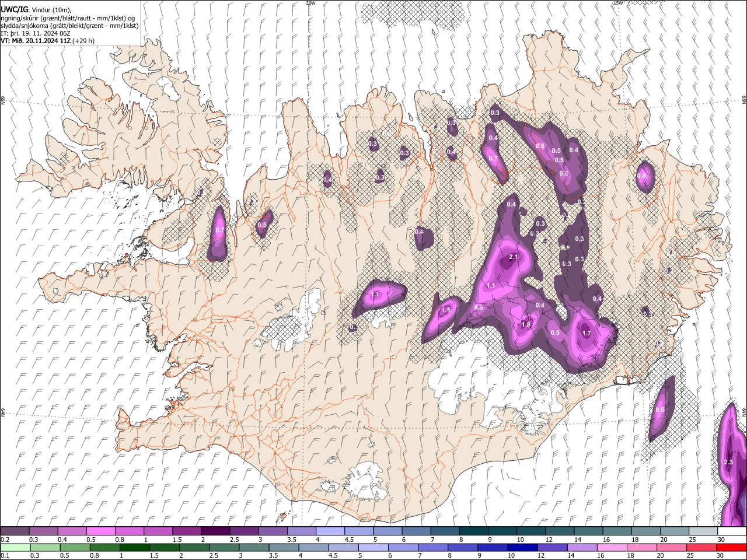Click the 20W longitude label
The width and height of the screenshot is (747, 560).
pyautogui.click(x=310, y=3)
